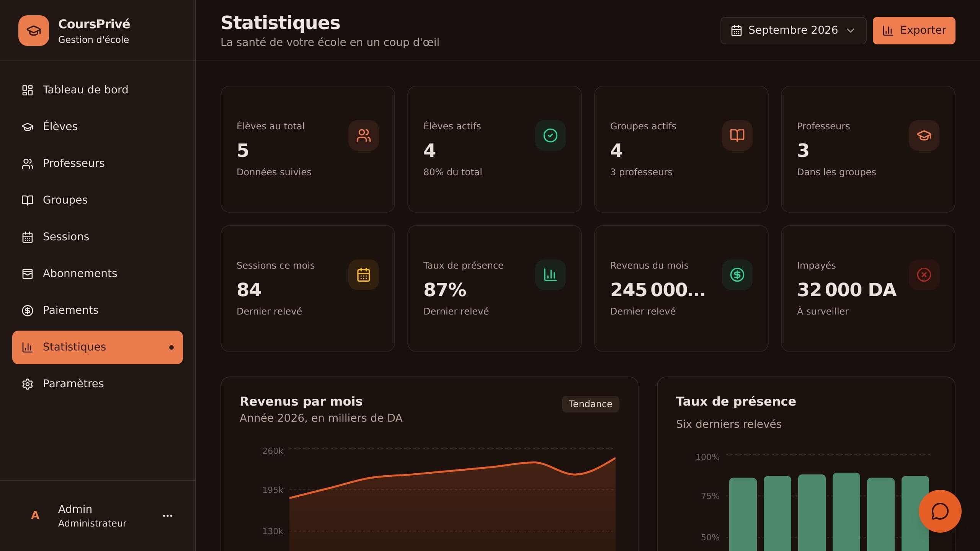The image size is (980, 551).
Task: Click the green checkmark icon on Élèves actifs card
Action: point(550,135)
